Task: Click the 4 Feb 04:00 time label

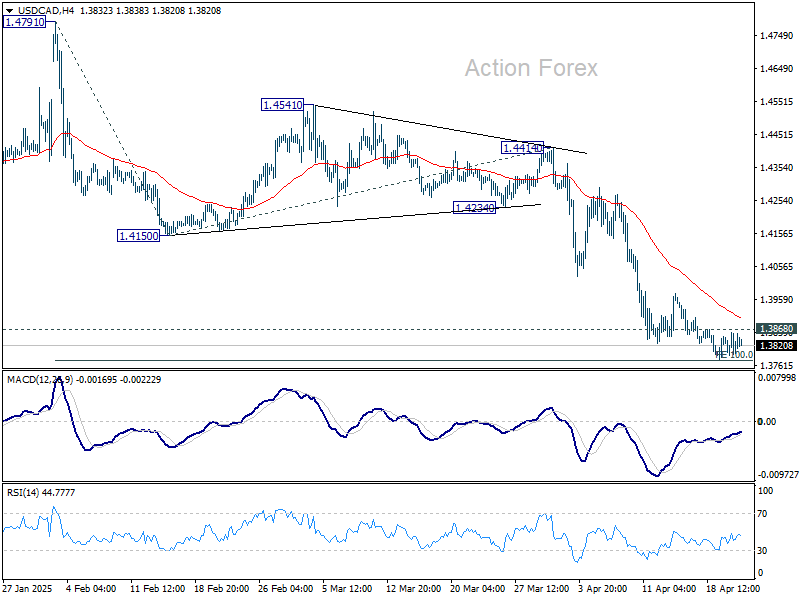Action: pos(91,588)
